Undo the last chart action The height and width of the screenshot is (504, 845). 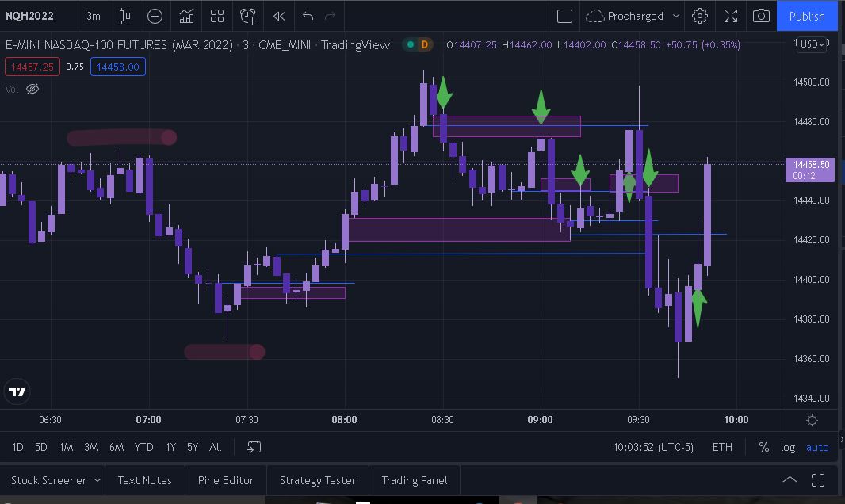pos(308,16)
